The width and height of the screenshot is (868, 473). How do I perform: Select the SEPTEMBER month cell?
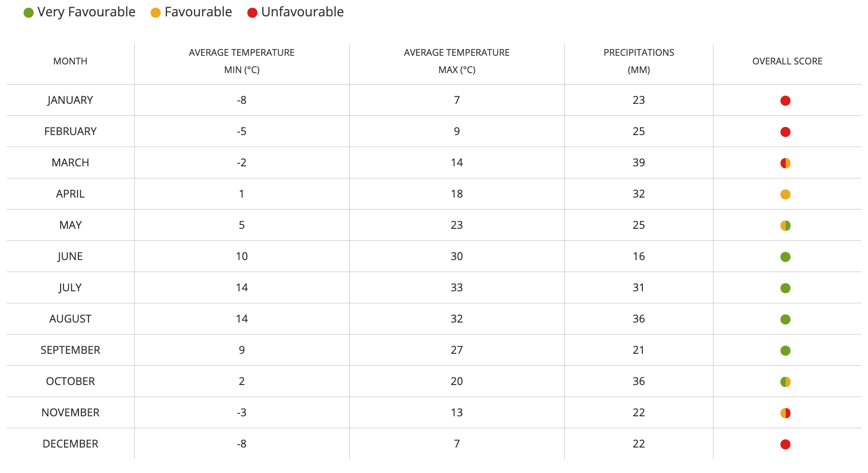coord(70,350)
